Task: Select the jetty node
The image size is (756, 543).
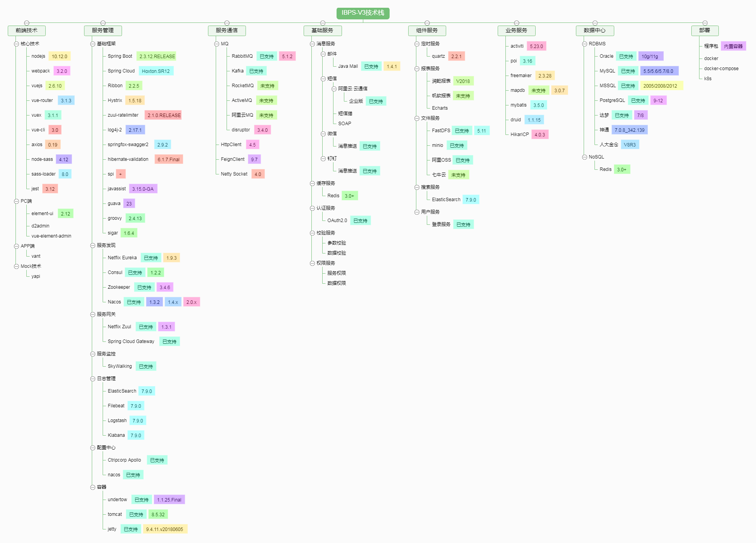Action: tap(112, 529)
